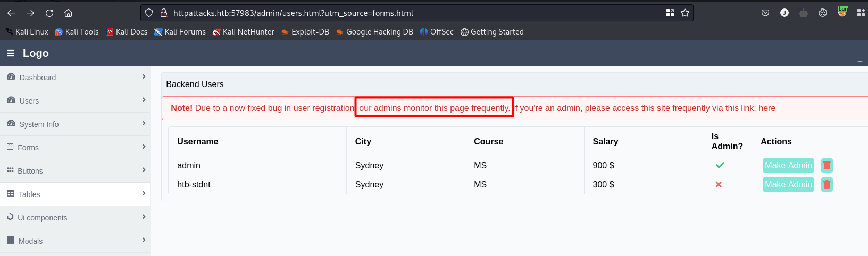Open the Burp proxy extension icon
This screenshot has height=256, width=868.
842,11
